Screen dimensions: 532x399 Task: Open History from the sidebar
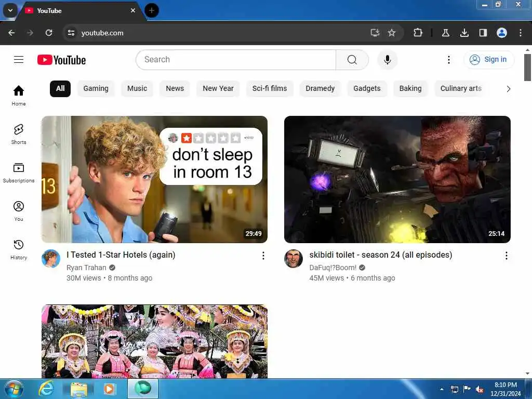pos(19,250)
